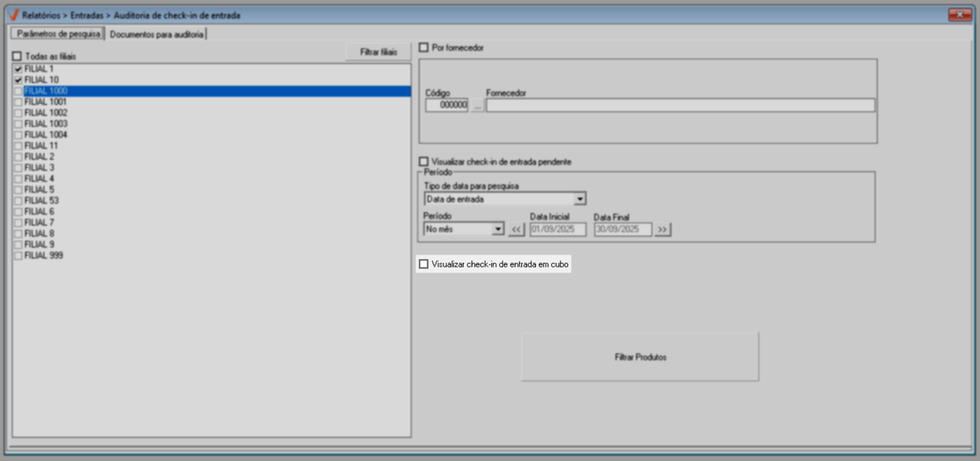Select the FILIAL 53 row text

(42, 201)
